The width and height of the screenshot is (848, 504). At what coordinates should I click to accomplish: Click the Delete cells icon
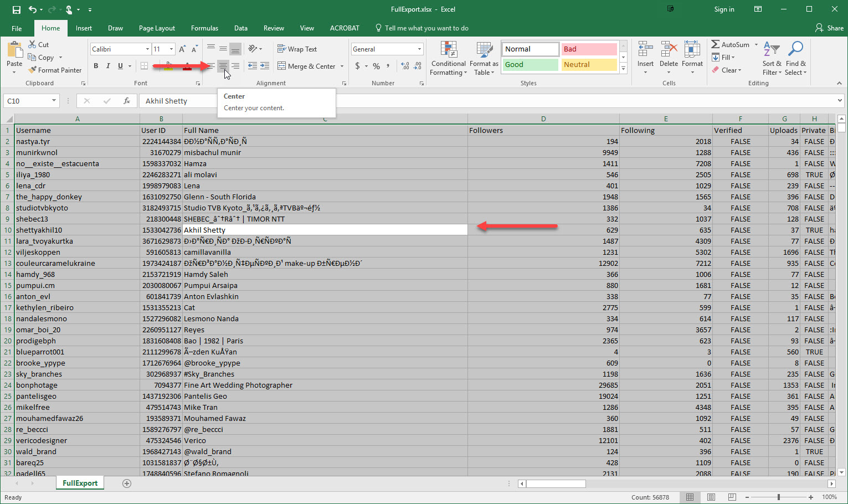click(x=669, y=49)
